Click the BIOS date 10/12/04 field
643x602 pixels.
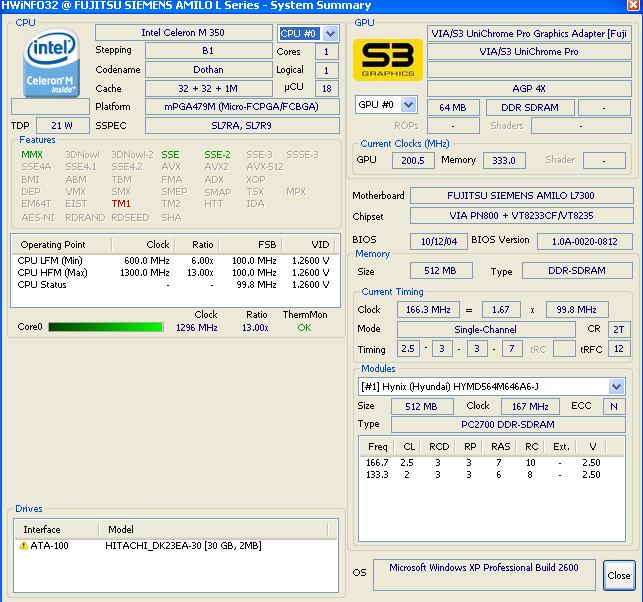[439, 242]
